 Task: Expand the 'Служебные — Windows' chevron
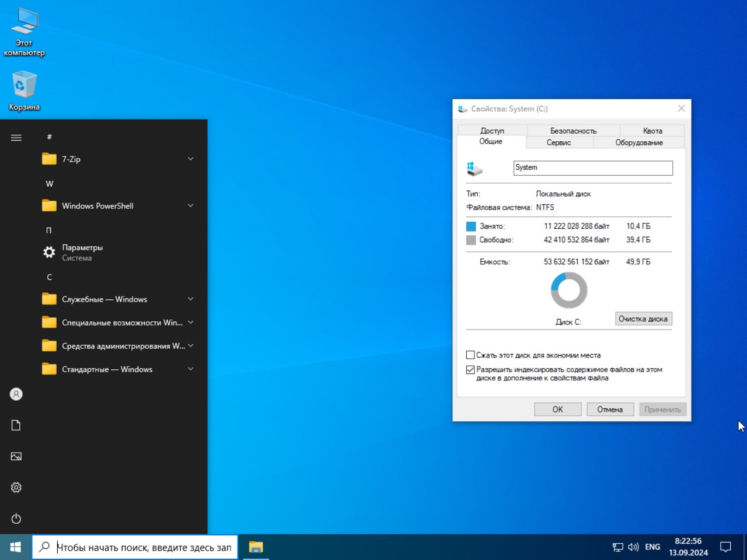tap(190, 299)
